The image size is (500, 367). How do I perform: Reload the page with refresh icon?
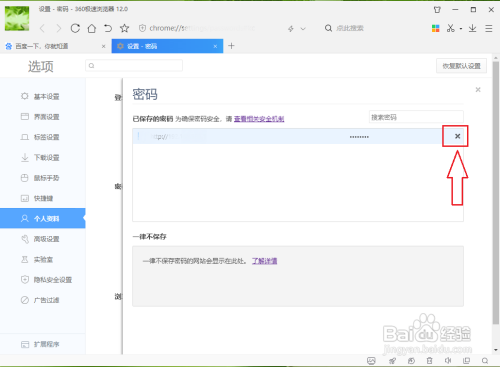[x=75, y=28]
